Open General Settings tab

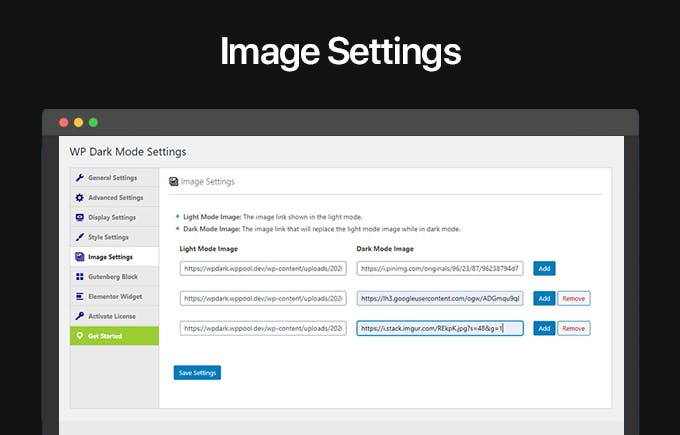[x=114, y=178]
